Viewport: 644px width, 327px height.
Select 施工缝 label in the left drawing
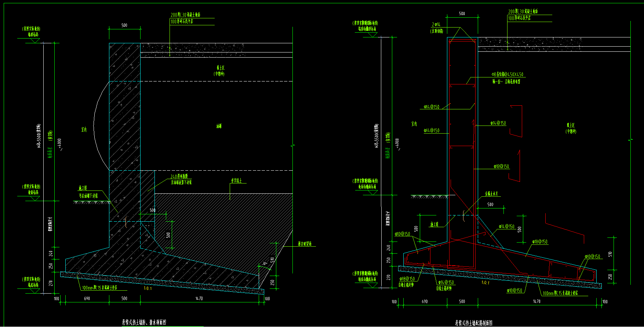[x=83, y=188]
